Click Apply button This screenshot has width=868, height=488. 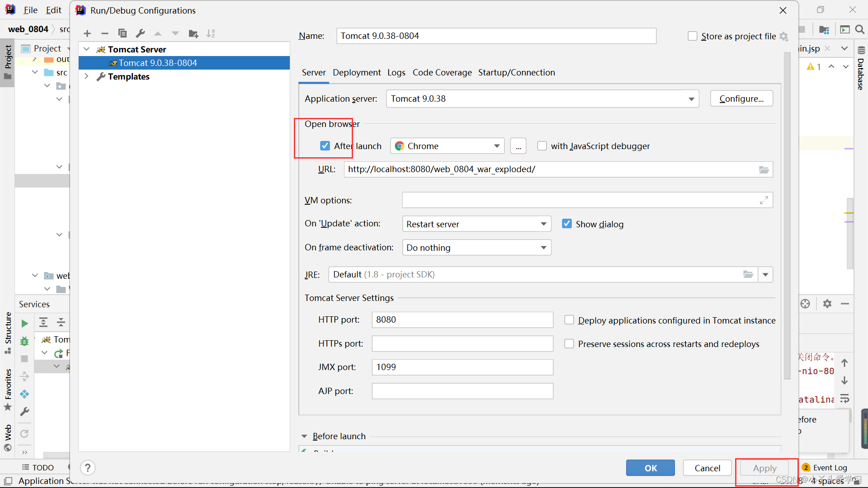(x=764, y=468)
